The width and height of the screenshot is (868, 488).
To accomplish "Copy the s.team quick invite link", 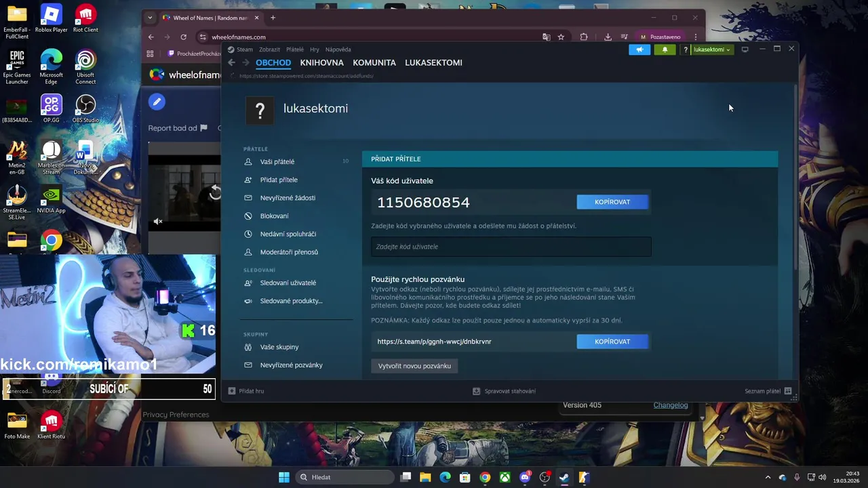I will point(612,342).
